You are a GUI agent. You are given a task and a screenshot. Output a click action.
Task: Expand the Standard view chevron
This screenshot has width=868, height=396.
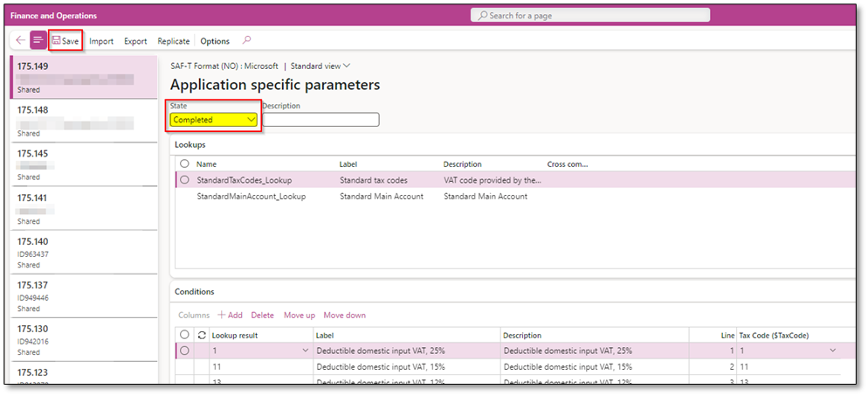click(347, 66)
